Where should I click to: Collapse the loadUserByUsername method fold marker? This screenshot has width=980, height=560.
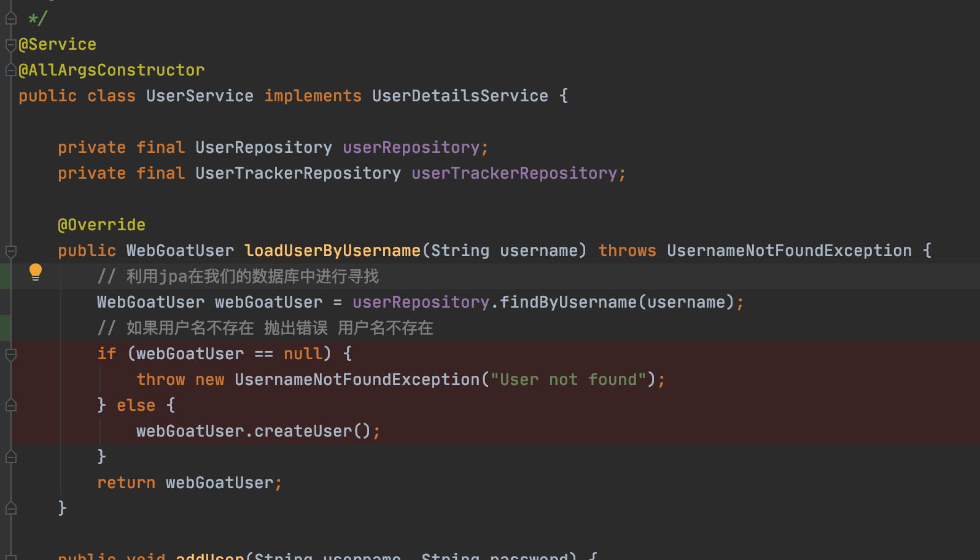[10, 251]
